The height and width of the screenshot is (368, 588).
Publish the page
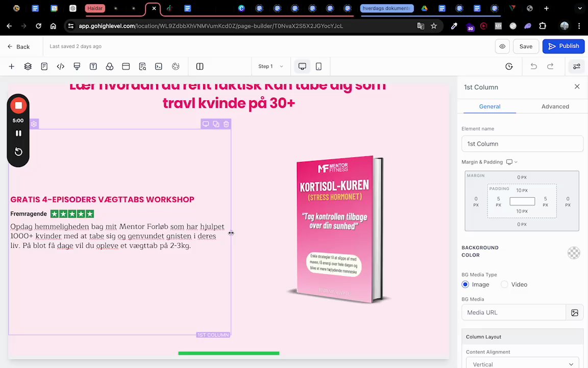pyautogui.click(x=563, y=46)
